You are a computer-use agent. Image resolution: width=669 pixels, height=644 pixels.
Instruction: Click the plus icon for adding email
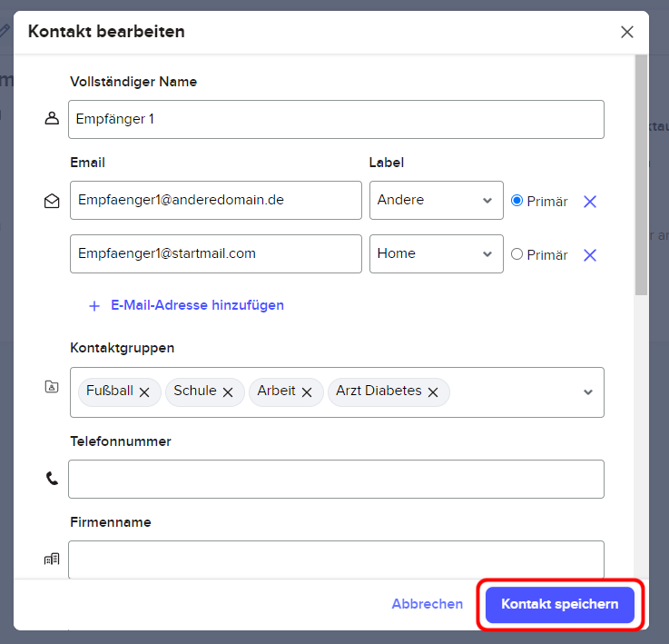94,306
